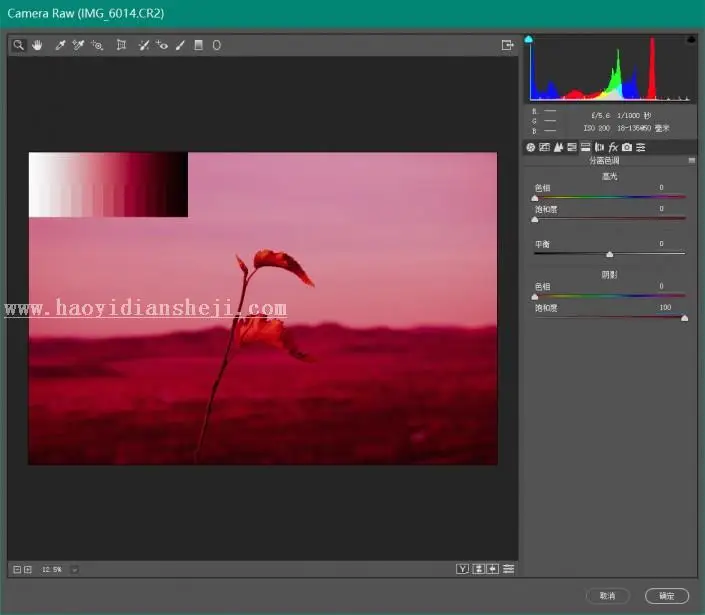This screenshot has height=615, width=705.
Task: Select the Targeted Adjustment tool
Action: coord(97,45)
